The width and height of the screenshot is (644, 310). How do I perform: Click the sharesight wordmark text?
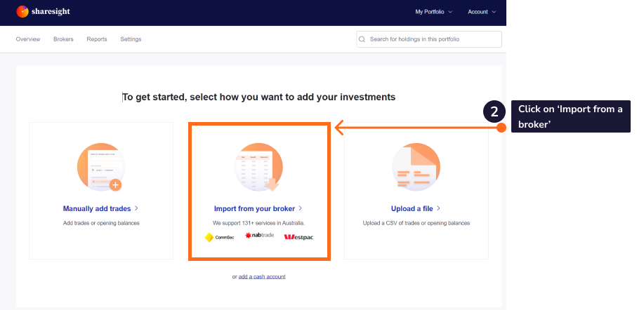tap(51, 11)
